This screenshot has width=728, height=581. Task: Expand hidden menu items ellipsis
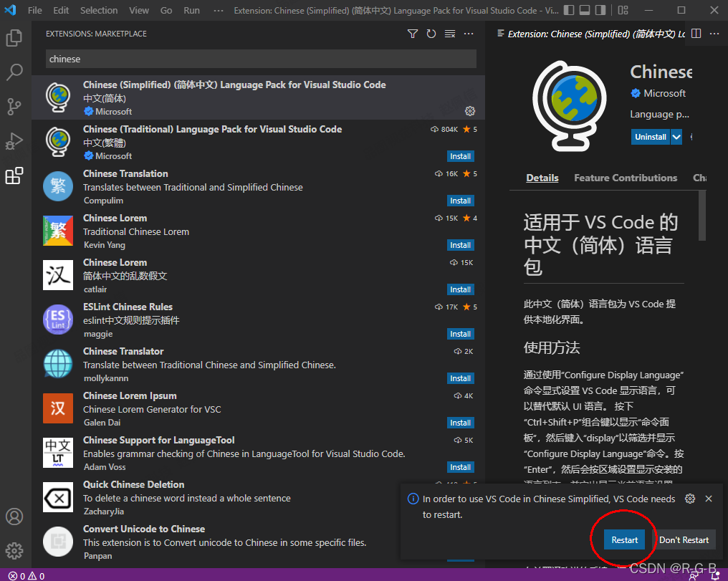[x=219, y=10]
